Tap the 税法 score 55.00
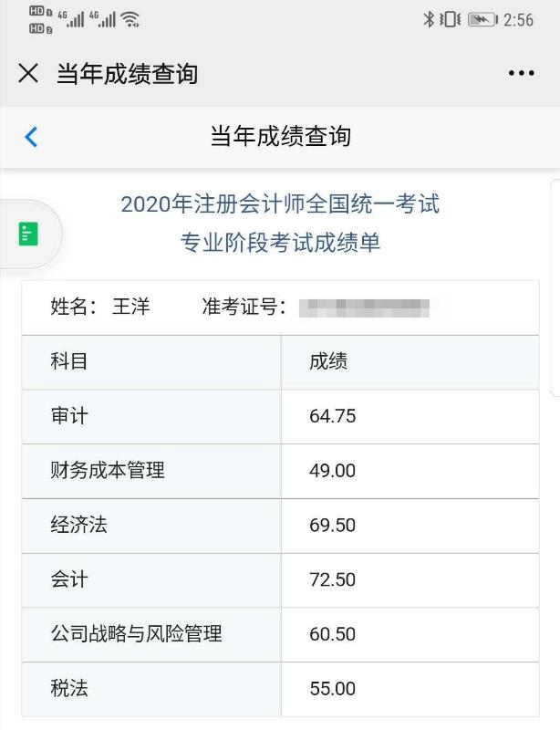Image resolution: width=560 pixels, height=730 pixels. tap(332, 689)
